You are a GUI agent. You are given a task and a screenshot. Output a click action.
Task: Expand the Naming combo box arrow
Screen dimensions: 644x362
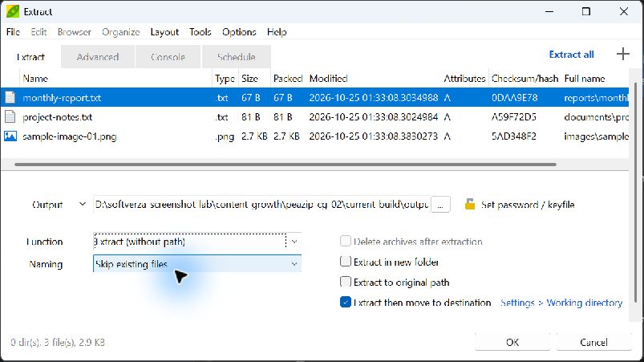click(294, 264)
